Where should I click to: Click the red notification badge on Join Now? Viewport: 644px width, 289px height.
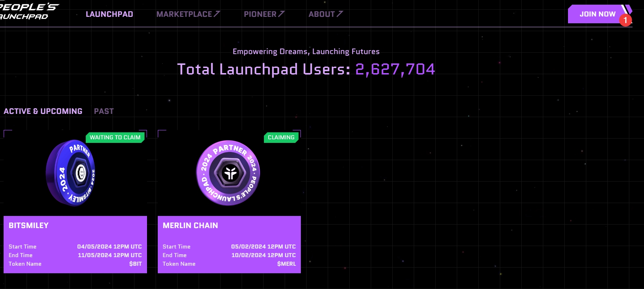(x=625, y=20)
